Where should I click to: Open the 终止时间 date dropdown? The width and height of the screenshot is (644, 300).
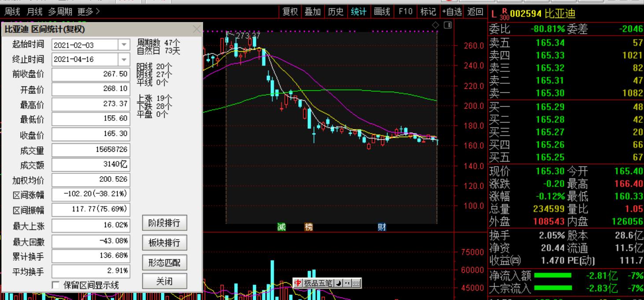click(x=124, y=59)
